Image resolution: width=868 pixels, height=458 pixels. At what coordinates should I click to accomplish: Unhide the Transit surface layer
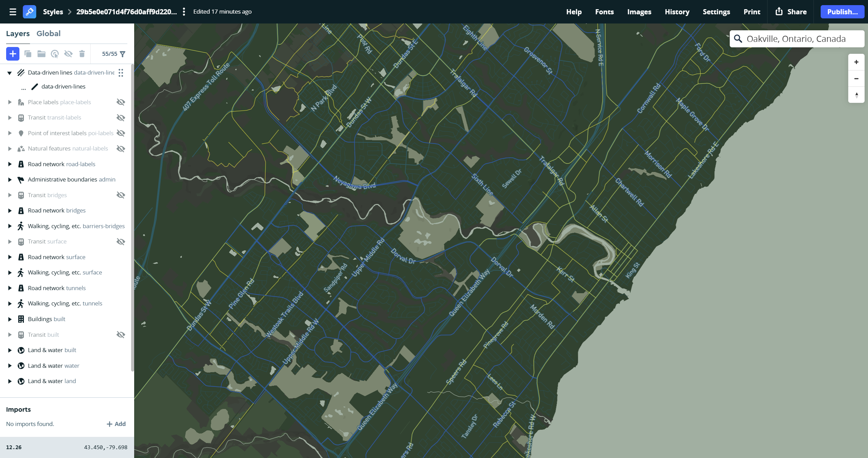[121, 241]
